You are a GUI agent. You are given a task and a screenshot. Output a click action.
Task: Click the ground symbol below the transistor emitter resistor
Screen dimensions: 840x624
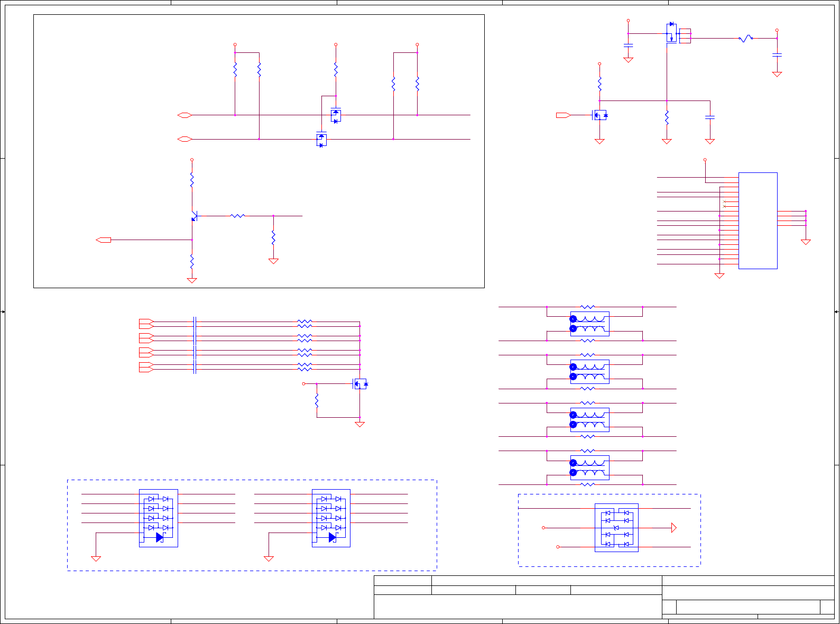[192, 280]
